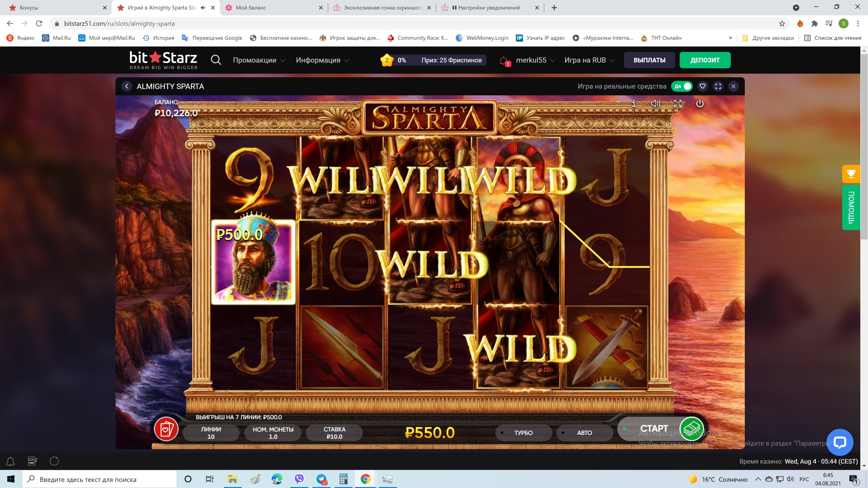Click the game power exit icon

click(700, 103)
